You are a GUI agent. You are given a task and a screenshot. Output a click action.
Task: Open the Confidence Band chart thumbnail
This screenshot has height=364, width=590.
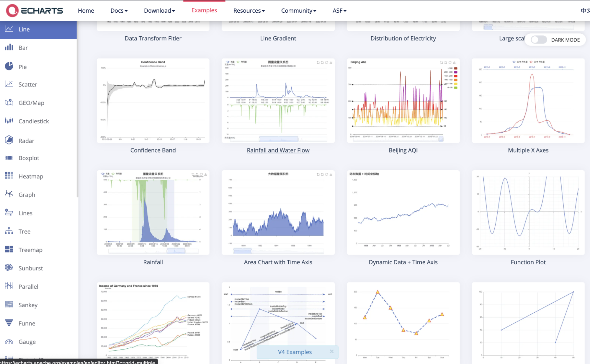(x=153, y=100)
